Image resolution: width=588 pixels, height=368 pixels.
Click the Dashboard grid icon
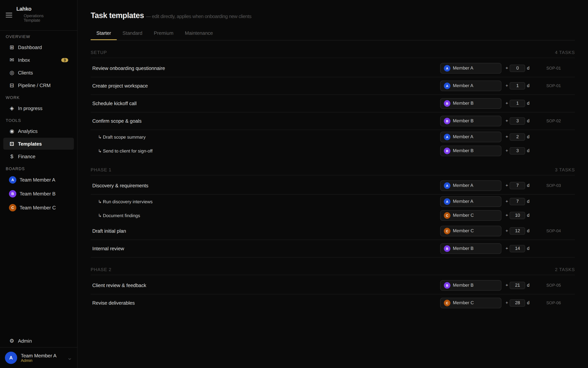[x=12, y=47]
